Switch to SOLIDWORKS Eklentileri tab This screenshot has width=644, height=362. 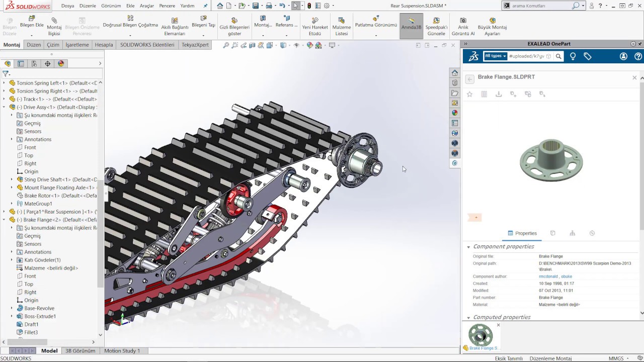(x=147, y=45)
